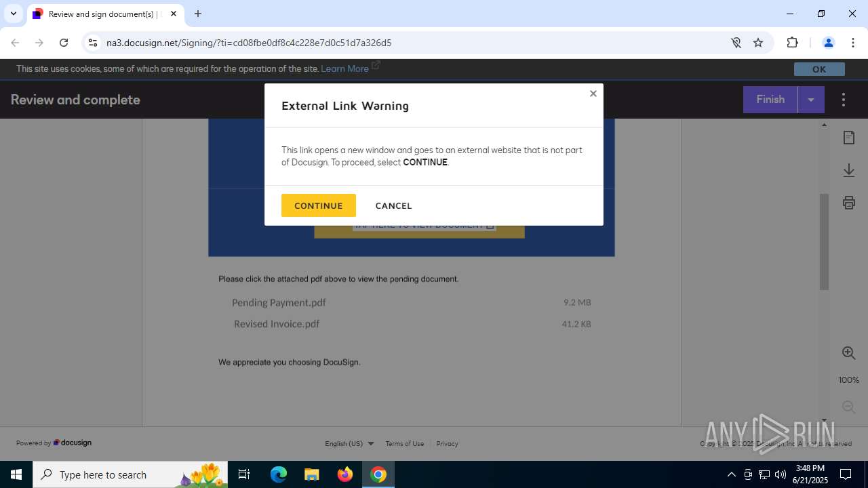This screenshot has width=868, height=488.
Task: Open the browser extensions puzzle icon
Action: point(792,43)
